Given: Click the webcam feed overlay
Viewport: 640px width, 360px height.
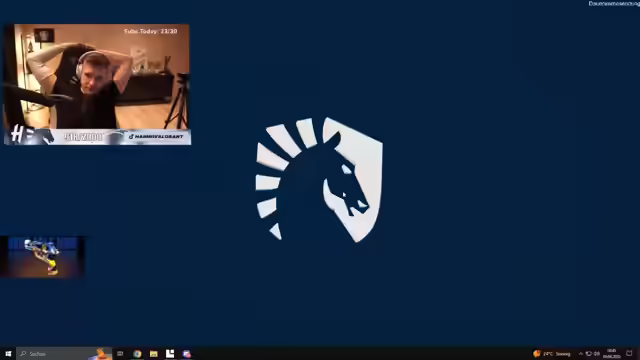Looking at the screenshot, I should point(97,84).
